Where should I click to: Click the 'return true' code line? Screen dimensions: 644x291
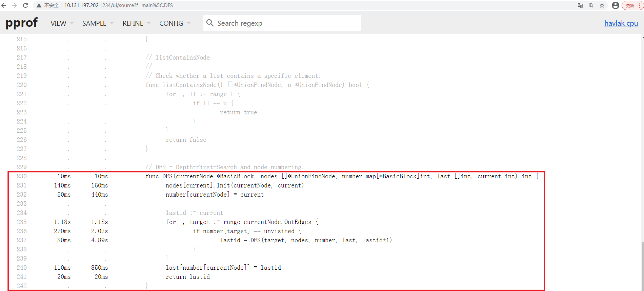pos(239,112)
